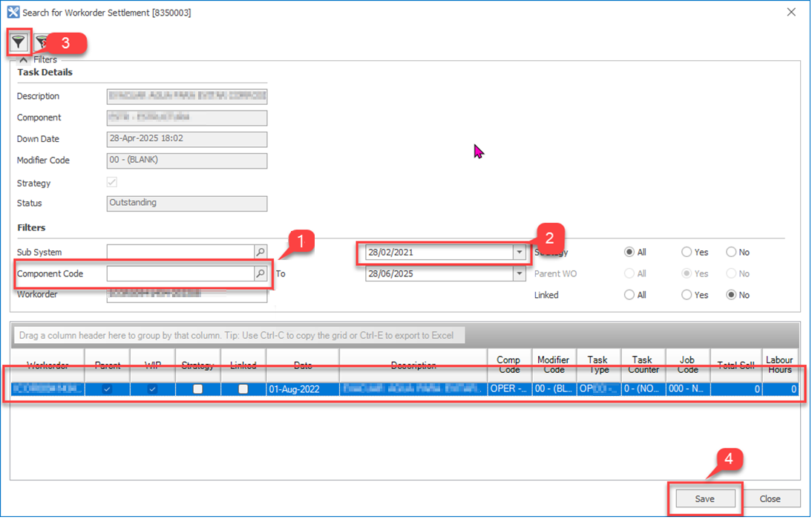Click the Description field in Task Details
The image size is (812, 520).
[x=187, y=96]
